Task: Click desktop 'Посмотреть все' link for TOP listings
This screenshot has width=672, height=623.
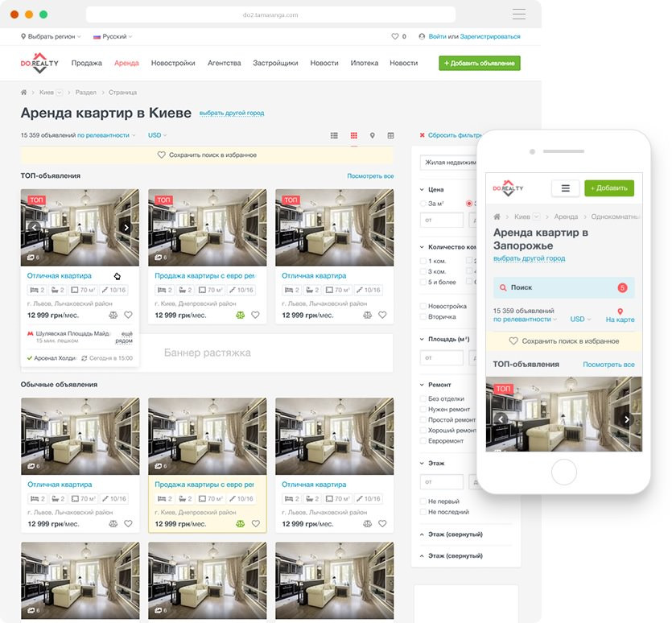Action: click(x=370, y=175)
